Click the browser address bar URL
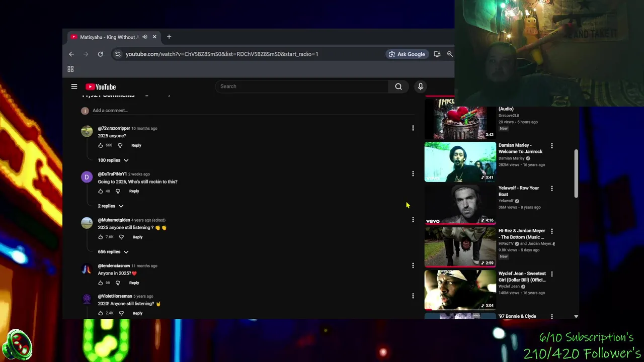The image size is (644, 362). click(x=222, y=54)
